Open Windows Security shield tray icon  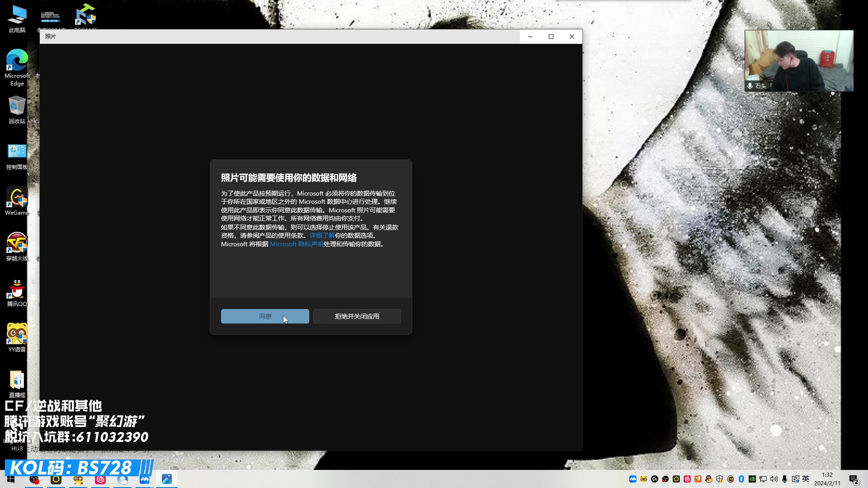click(720, 479)
